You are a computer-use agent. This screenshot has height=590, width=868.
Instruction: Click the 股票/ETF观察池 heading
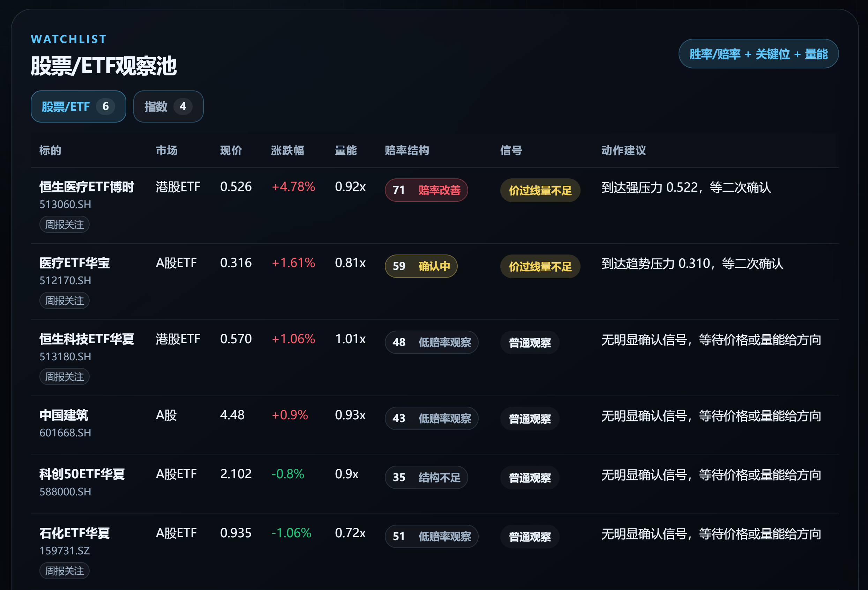(104, 66)
